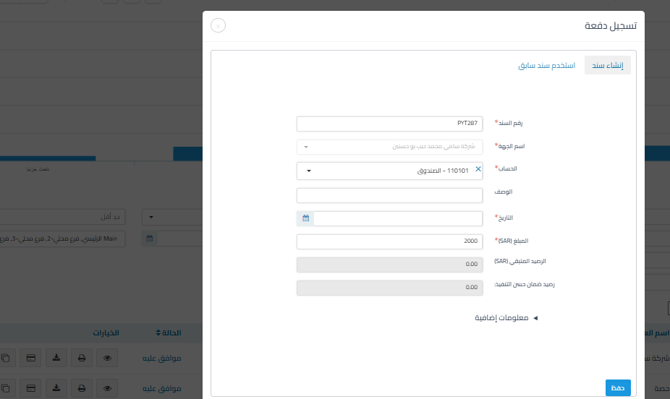Open the استخدم سند سابق tab
This screenshot has width=670, height=399.
(x=547, y=65)
